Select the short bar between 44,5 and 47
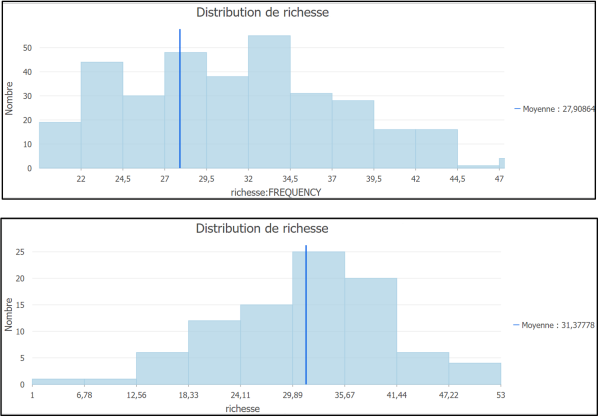The height and width of the screenshot is (418, 600). click(478, 167)
